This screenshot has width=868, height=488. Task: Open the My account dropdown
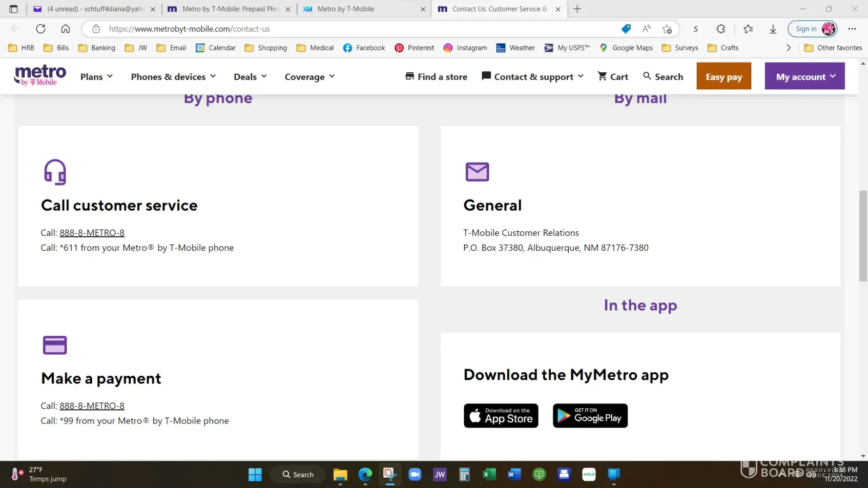[805, 77]
